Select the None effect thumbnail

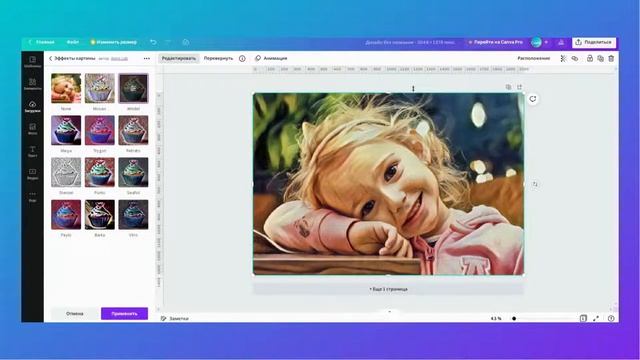pyautogui.click(x=66, y=88)
